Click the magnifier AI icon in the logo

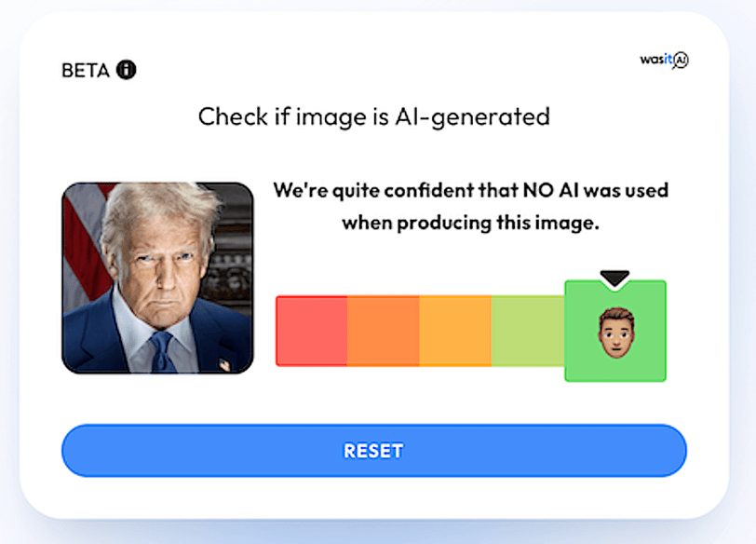(x=681, y=61)
